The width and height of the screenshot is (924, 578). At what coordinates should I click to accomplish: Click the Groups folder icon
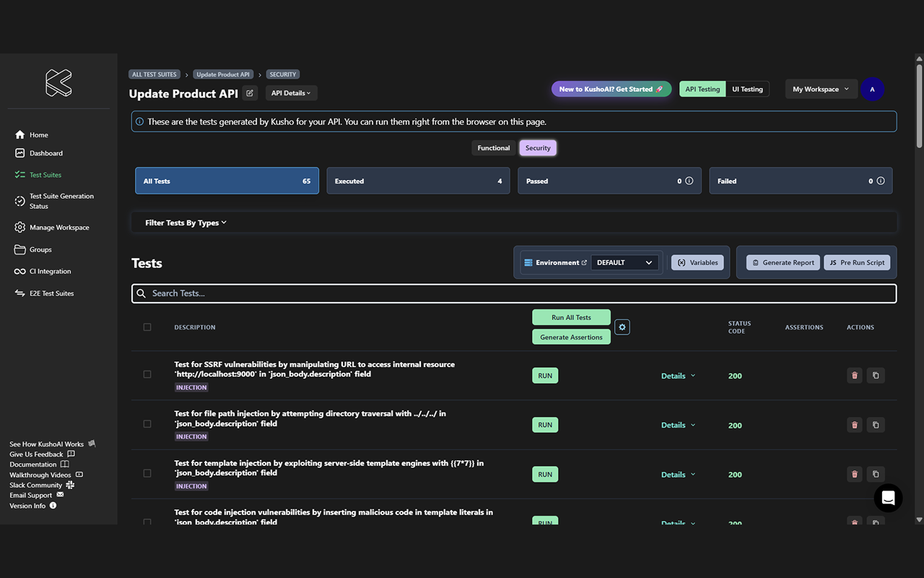(19, 249)
